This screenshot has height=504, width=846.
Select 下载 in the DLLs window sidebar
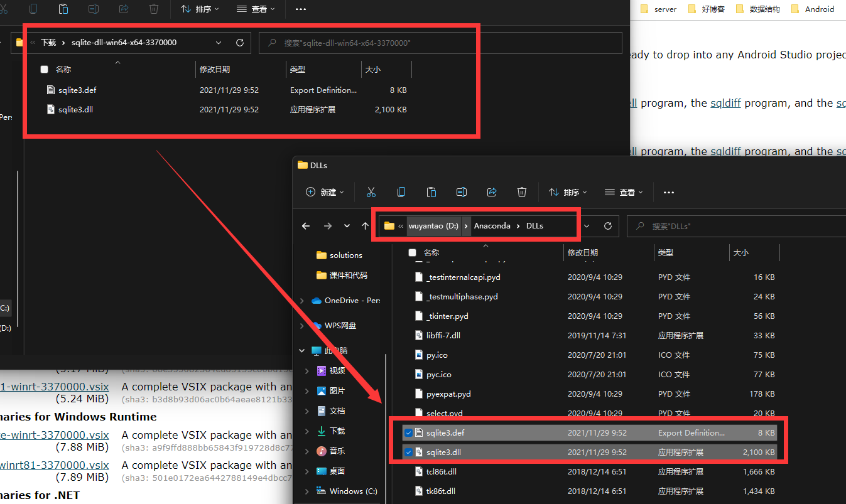pos(331,431)
